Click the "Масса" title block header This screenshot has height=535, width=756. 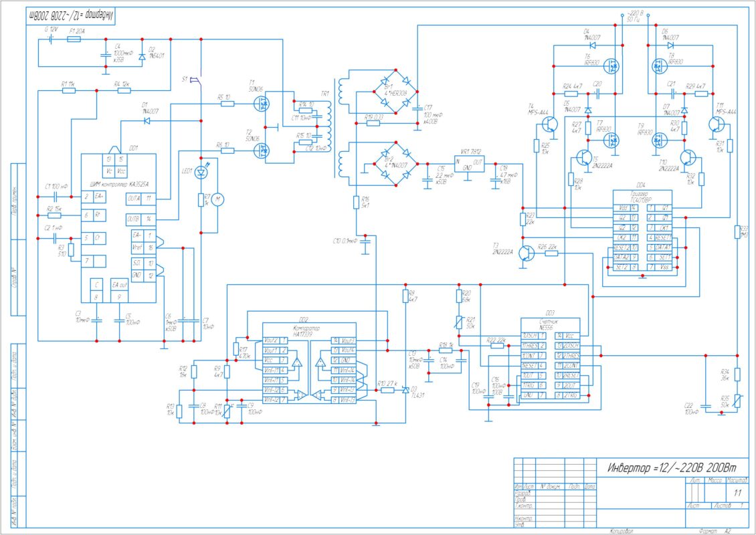[714, 481]
